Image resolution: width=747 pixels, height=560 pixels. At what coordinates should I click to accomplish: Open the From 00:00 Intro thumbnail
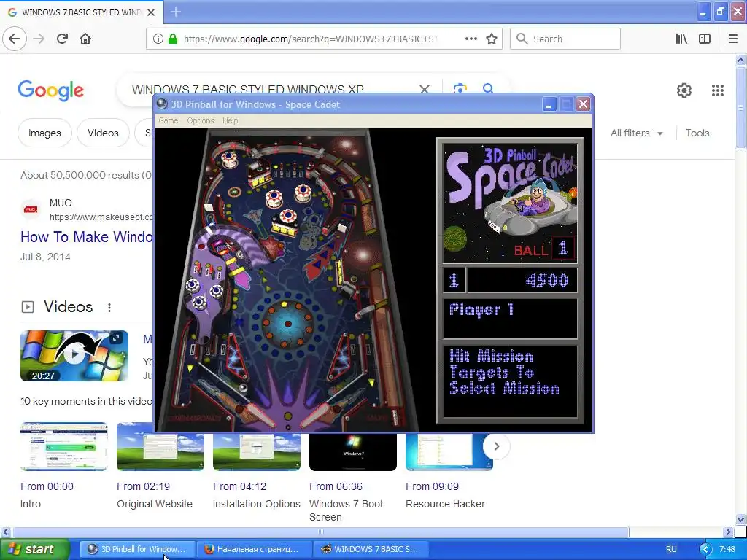[64, 447]
